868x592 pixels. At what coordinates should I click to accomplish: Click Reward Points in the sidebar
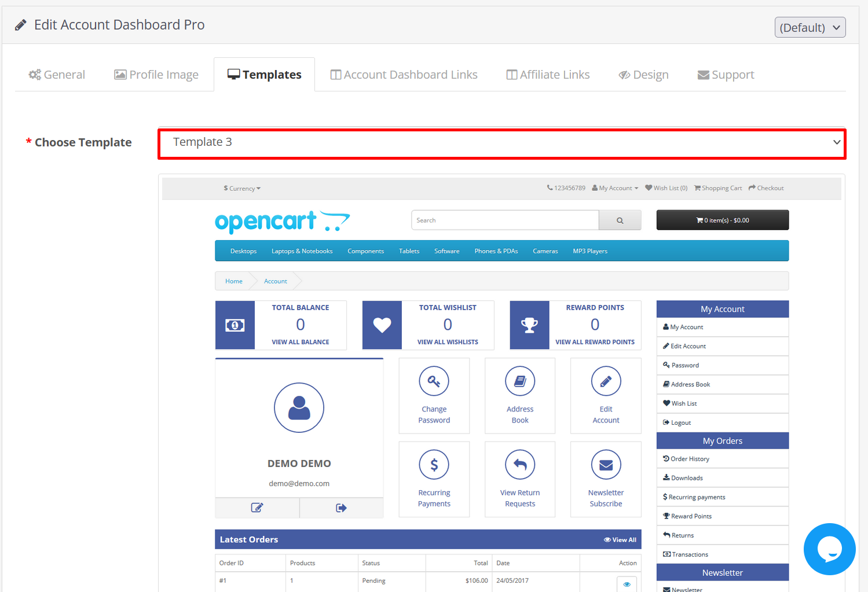(x=723, y=516)
